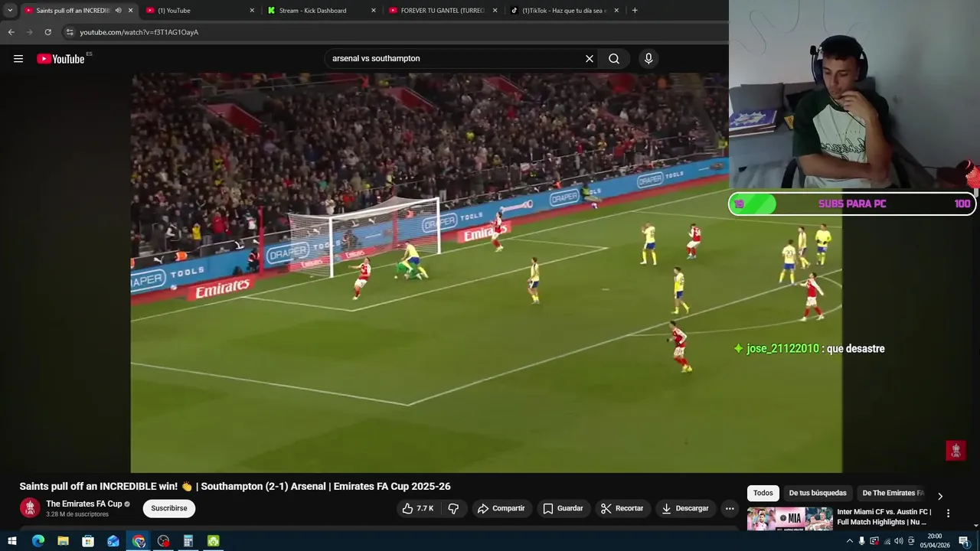980x551 pixels.
Task: Open the Calculator from taskbar
Action: 188,541
